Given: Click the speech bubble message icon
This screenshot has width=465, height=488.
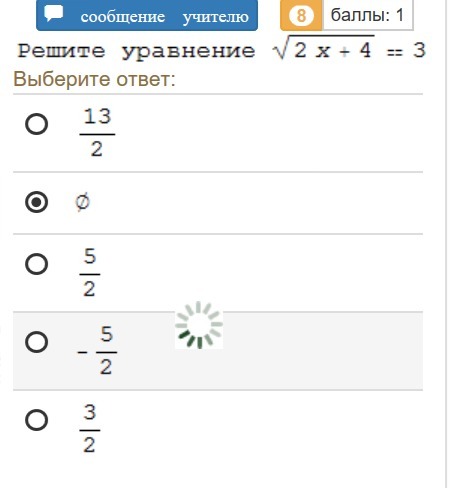Looking at the screenshot, I should (x=54, y=13).
